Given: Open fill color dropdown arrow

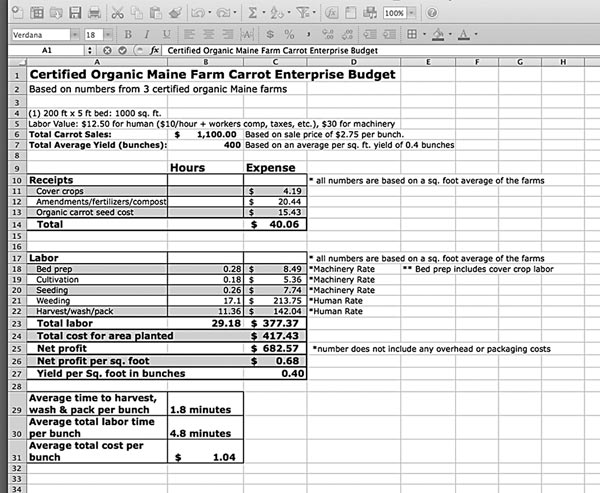Looking at the screenshot, I should click(x=450, y=34).
